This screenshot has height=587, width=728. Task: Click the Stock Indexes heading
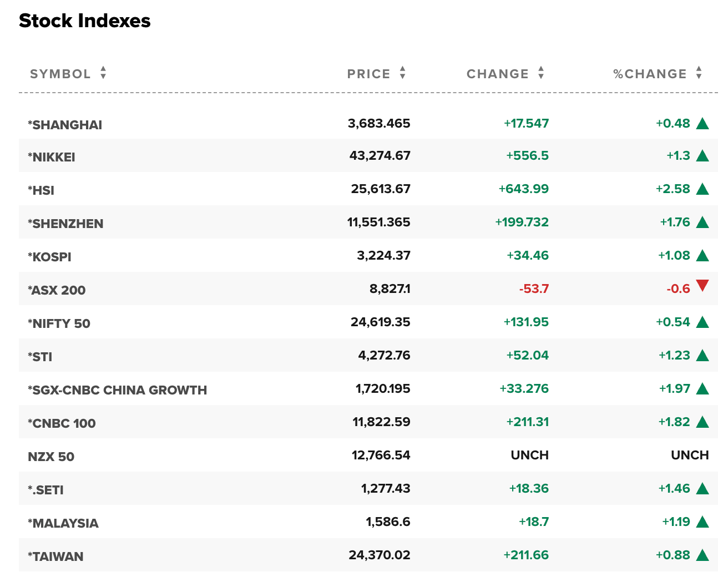click(x=85, y=21)
